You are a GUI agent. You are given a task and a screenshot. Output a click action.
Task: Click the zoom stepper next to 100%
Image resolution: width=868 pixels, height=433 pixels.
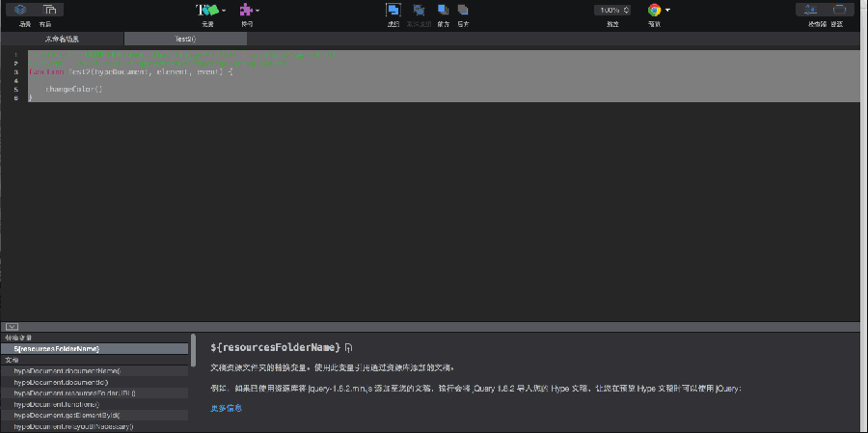pos(626,10)
